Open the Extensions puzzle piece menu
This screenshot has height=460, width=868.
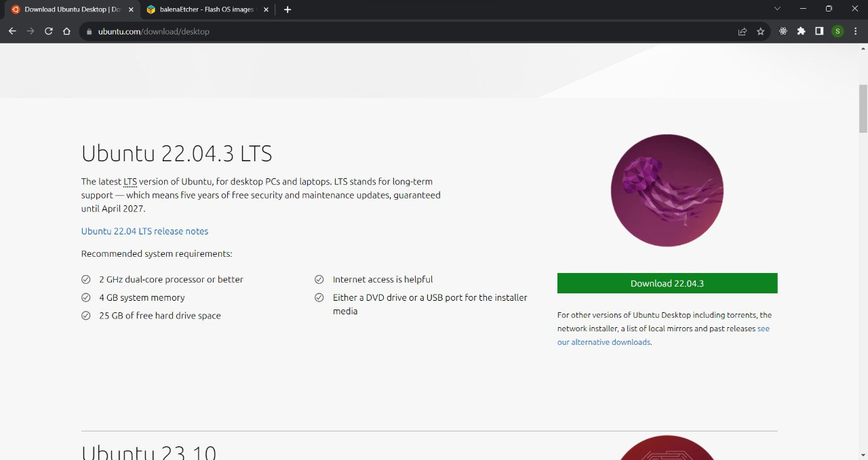point(802,31)
